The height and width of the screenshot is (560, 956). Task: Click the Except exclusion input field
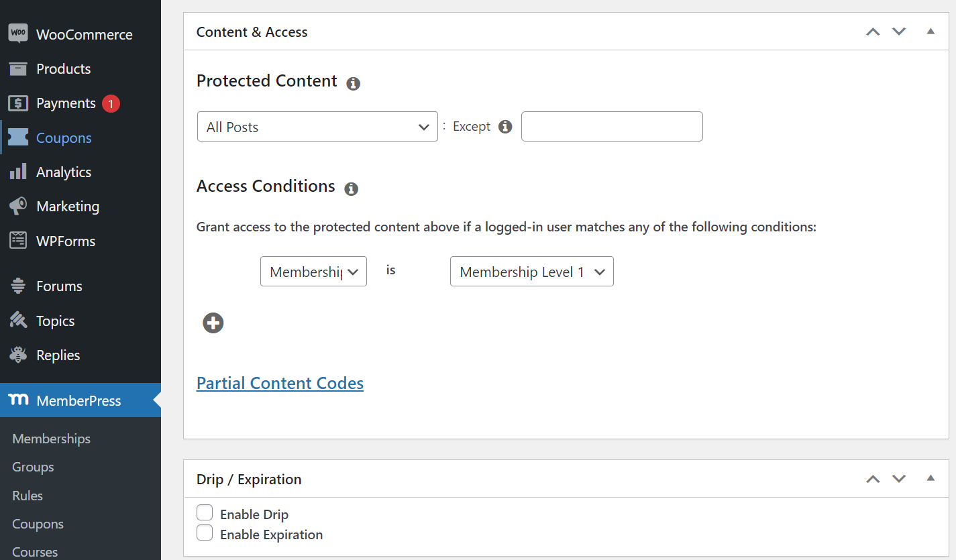611,126
